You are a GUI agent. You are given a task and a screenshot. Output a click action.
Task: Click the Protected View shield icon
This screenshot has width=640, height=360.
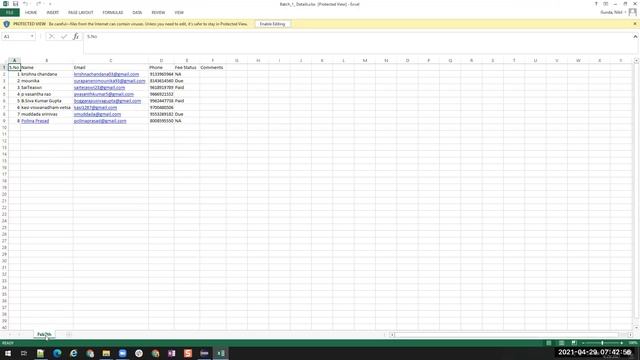(x=6, y=24)
